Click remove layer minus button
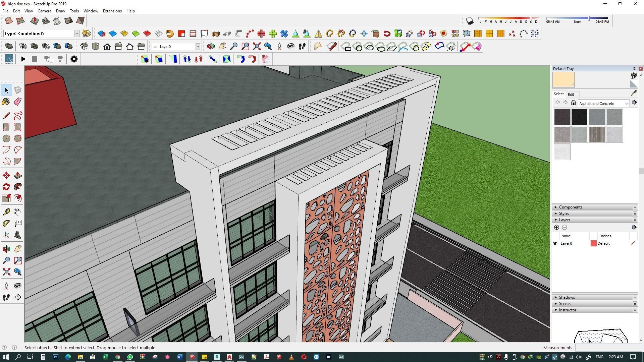The height and width of the screenshot is (362, 644). click(565, 227)
